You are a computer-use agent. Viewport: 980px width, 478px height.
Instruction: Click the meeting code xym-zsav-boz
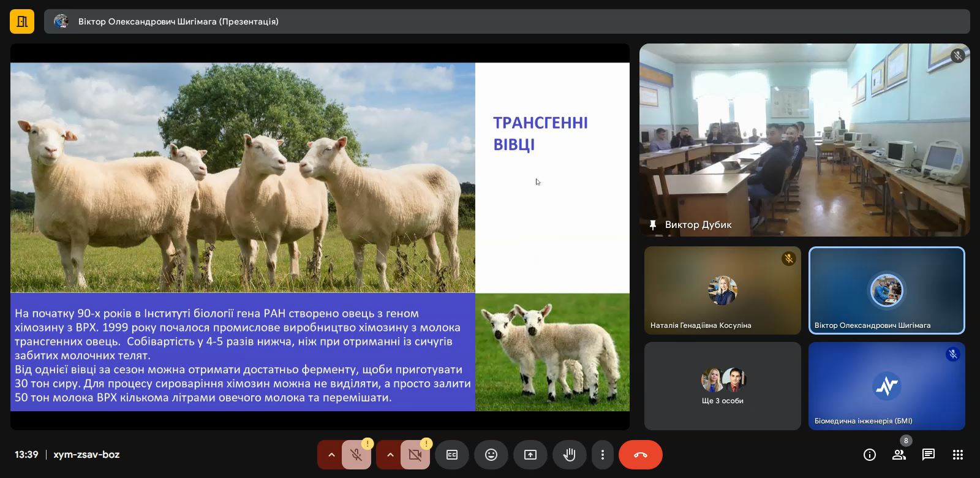86,455
